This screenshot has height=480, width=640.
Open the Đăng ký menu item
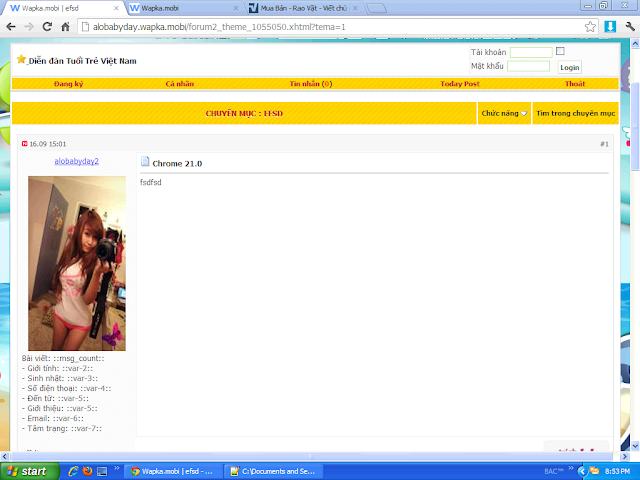point(68,84)
